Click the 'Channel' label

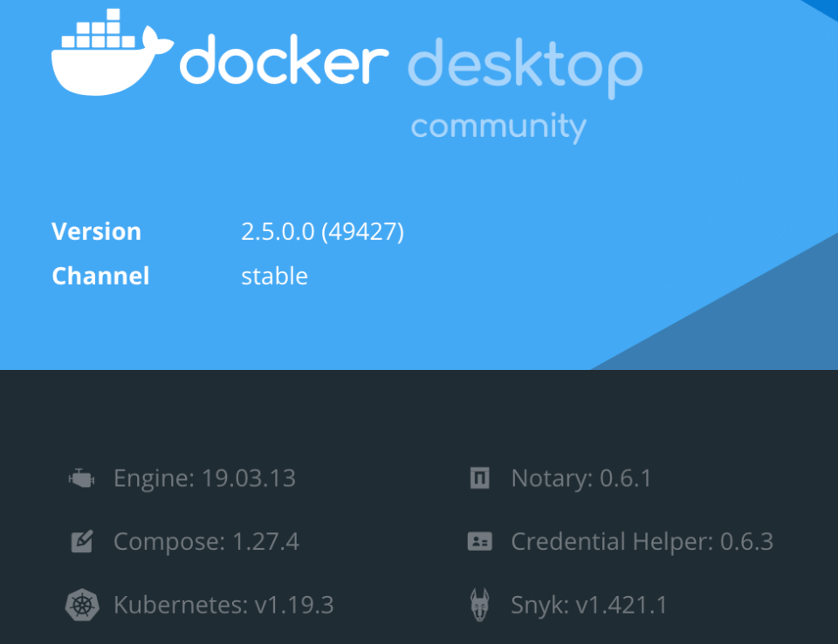pyautogui.click(x=100, y=277)
